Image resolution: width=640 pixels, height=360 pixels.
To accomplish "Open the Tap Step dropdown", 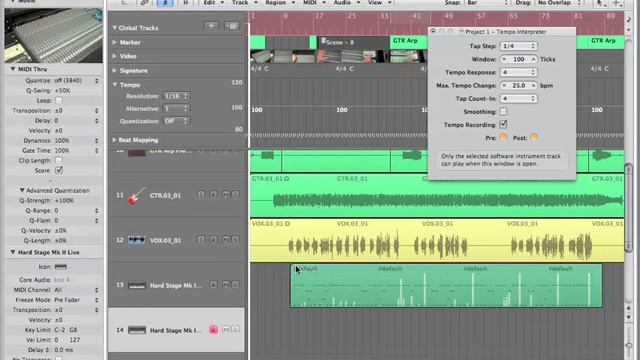I will coord(518,46).
